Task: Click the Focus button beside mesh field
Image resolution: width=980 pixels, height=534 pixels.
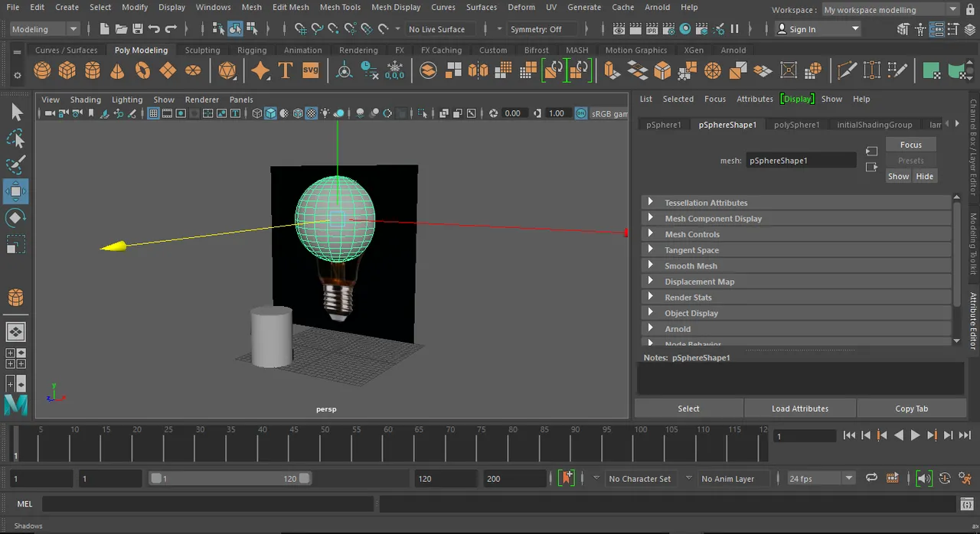Action: 911,145
